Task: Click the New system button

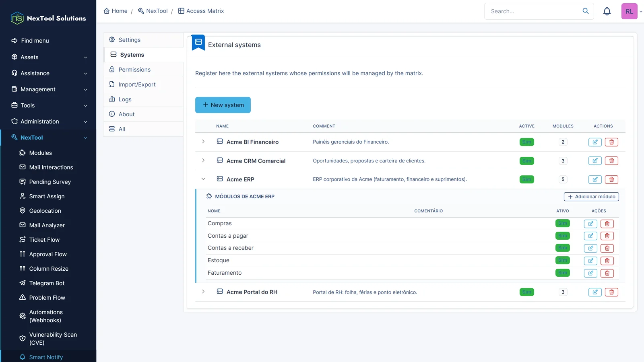Action: click(x=223, y=105)
